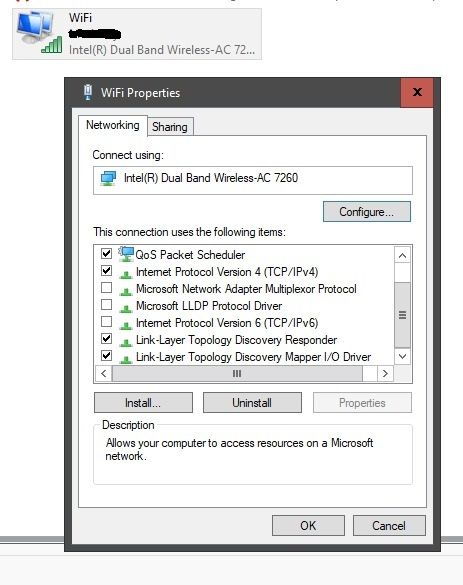Click the items list scroll down arrow

pyautogui.click(x=402, y=356)
